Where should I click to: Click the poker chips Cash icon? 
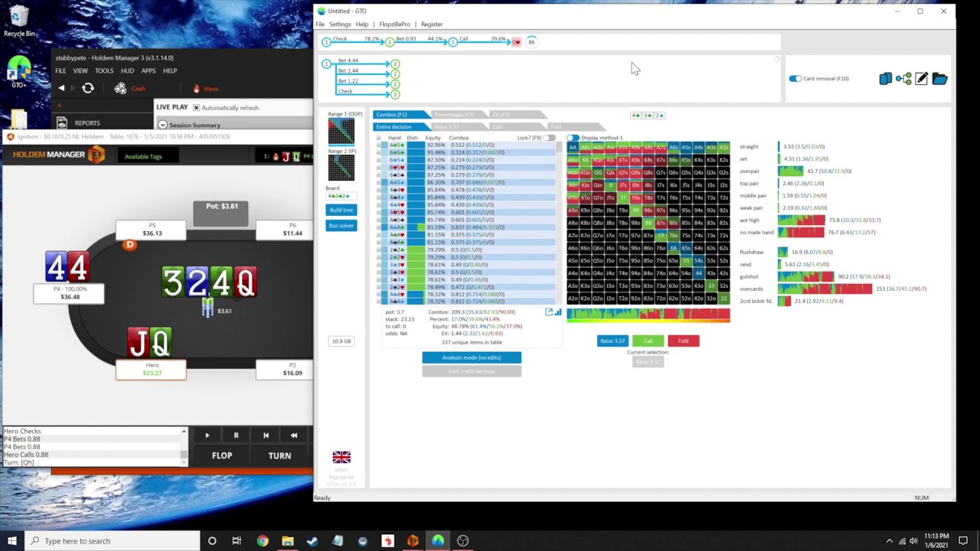point(120,89)
